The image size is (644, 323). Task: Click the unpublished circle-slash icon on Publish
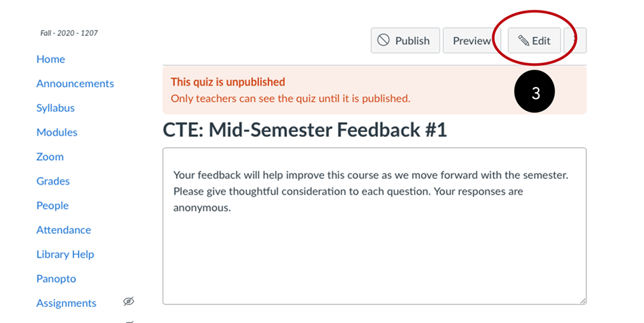pyautogui.click(x=383, y=40)
